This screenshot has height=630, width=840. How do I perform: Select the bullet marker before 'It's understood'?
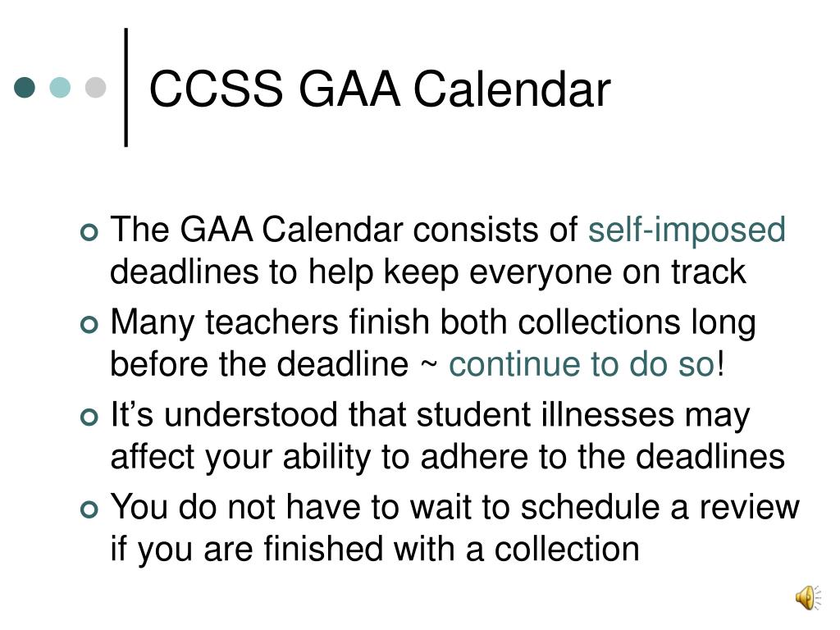tap(89, 418)
